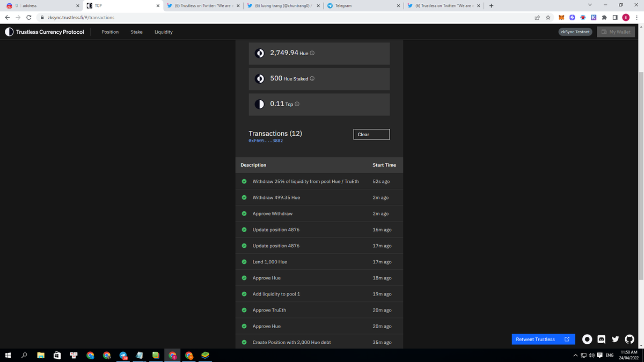
Task: Open the Chrome extensions puzzle icon
Action: (x=603, y=17)
